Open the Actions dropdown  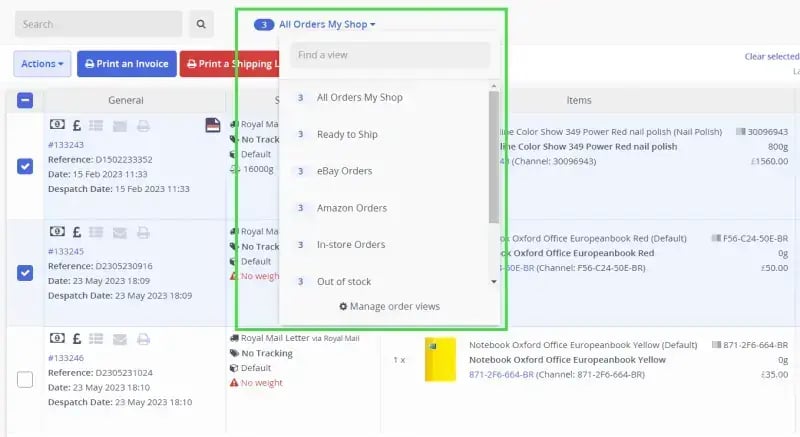pos(42,64)
